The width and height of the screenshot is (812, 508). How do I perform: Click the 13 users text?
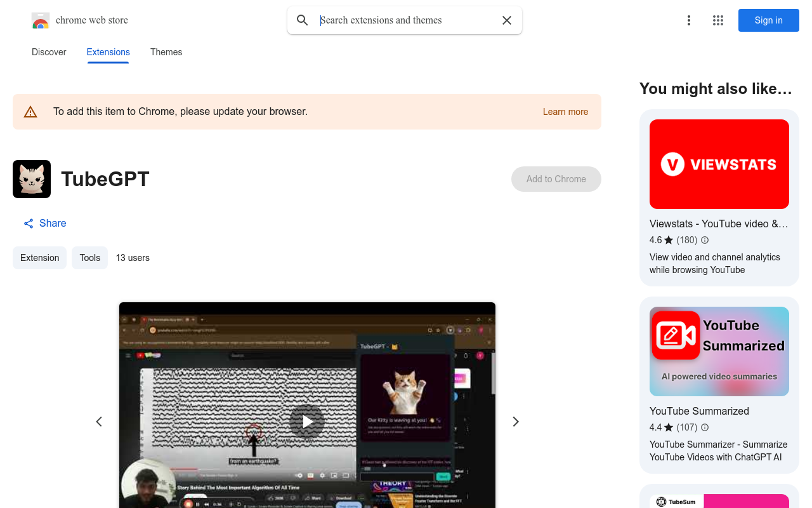(133, 258)
